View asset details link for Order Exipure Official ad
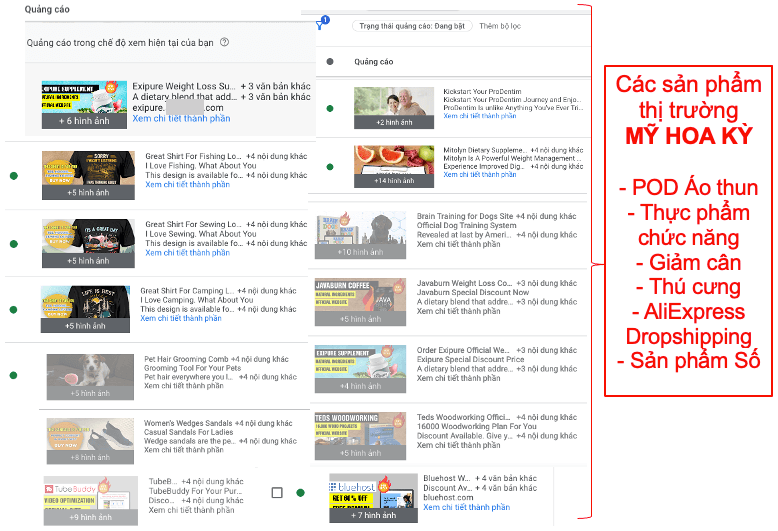This screenshot has width=778, height=531. (458, 378)
